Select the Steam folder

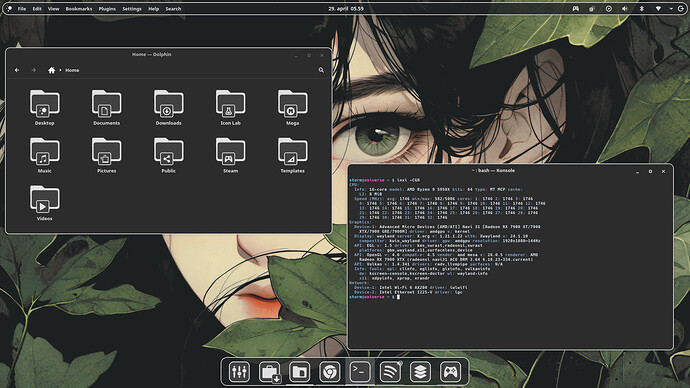tap(231, 155)
